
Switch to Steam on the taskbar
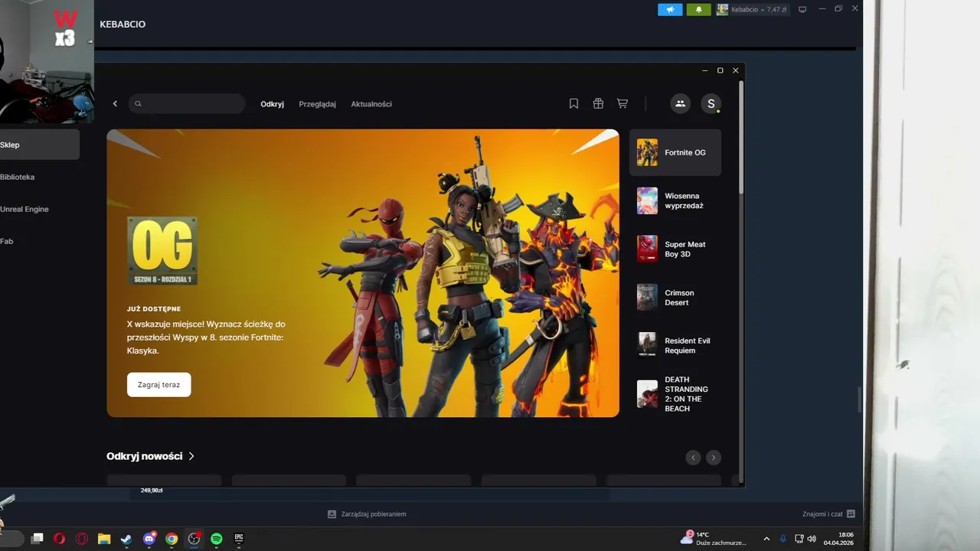tap(126, 539)
